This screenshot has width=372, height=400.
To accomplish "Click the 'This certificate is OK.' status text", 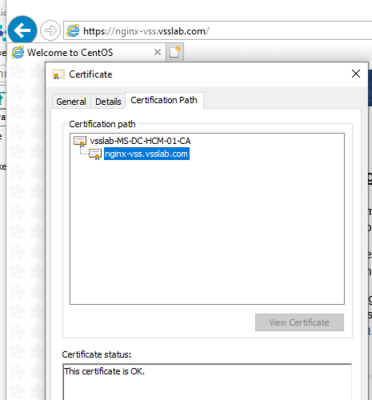I will tap(104, 371).
